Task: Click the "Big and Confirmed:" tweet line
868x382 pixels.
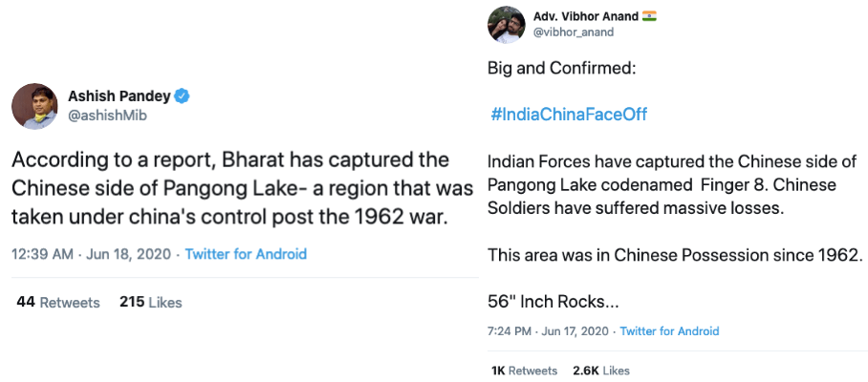Action: click(561, 69)
